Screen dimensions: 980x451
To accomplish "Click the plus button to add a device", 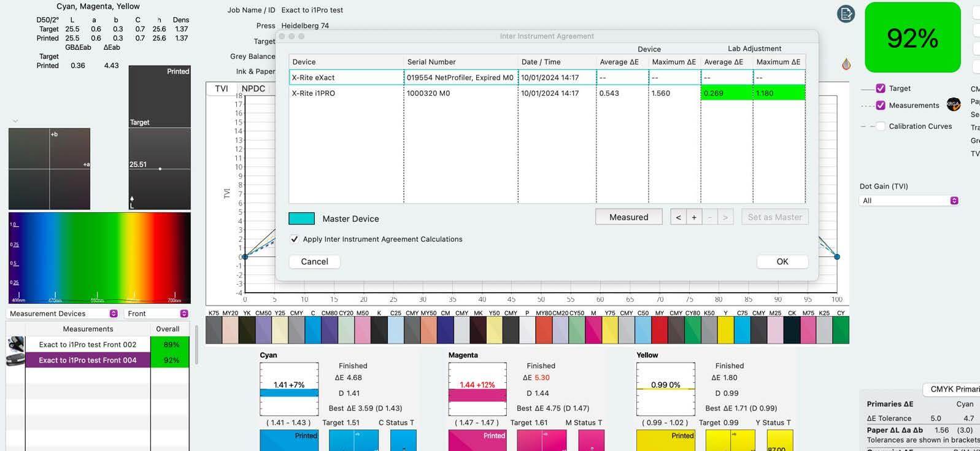I will click(x=694, y=217).
